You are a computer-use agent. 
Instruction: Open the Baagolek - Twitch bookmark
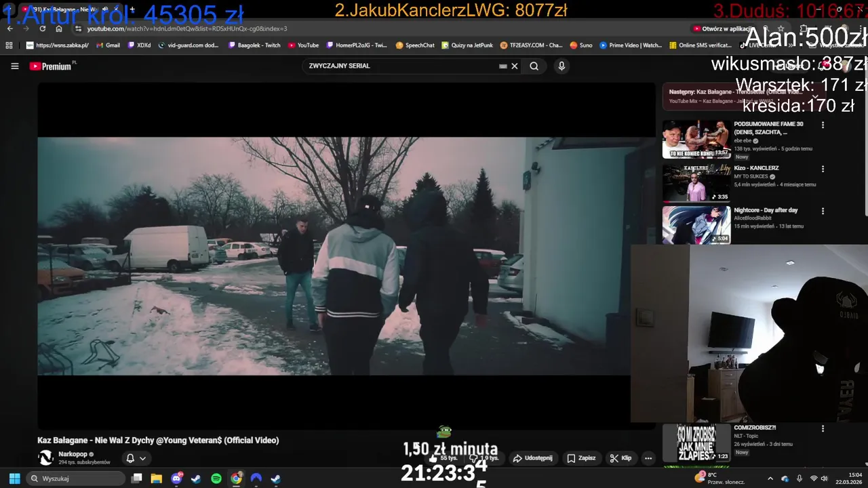click(x=254, y=45)
